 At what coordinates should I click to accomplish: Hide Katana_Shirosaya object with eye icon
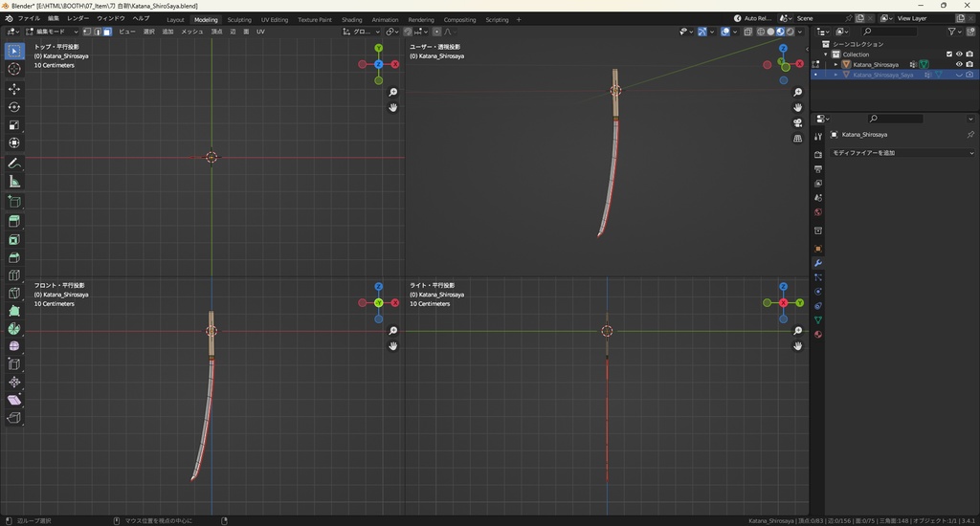(959, 64)
